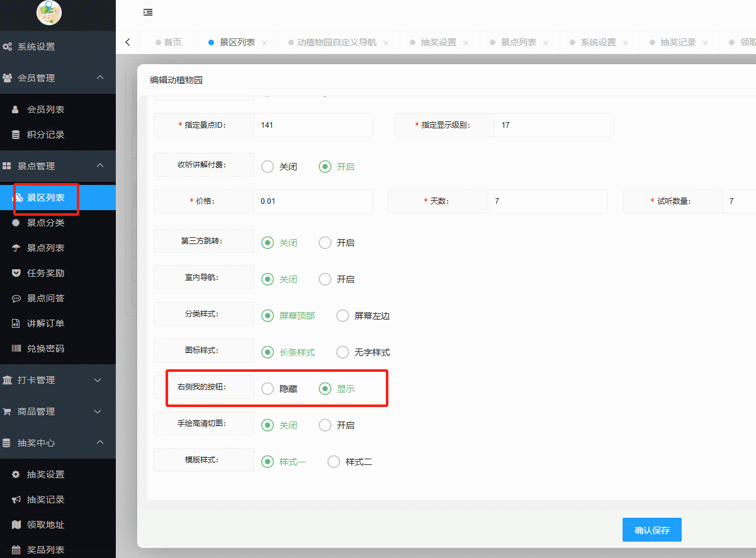Expand the 商品管理 menu chevron
The image size is (756, 558).
click(98, 411)
